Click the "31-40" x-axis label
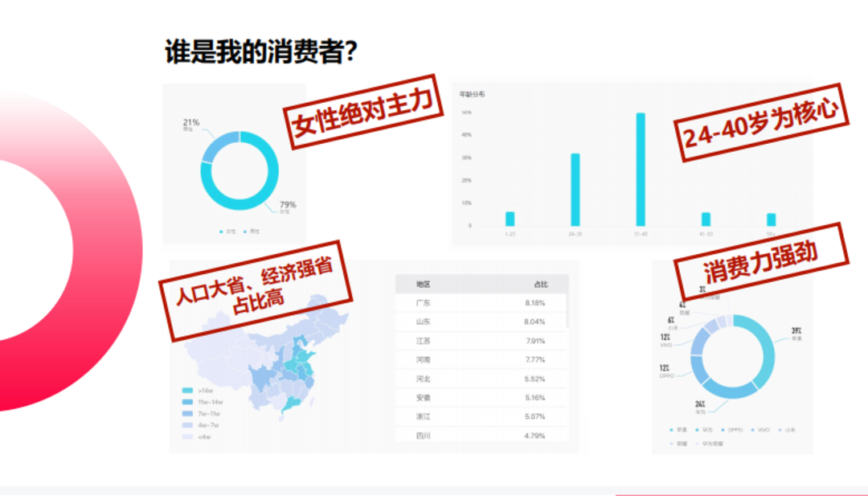 pos(641,234)
